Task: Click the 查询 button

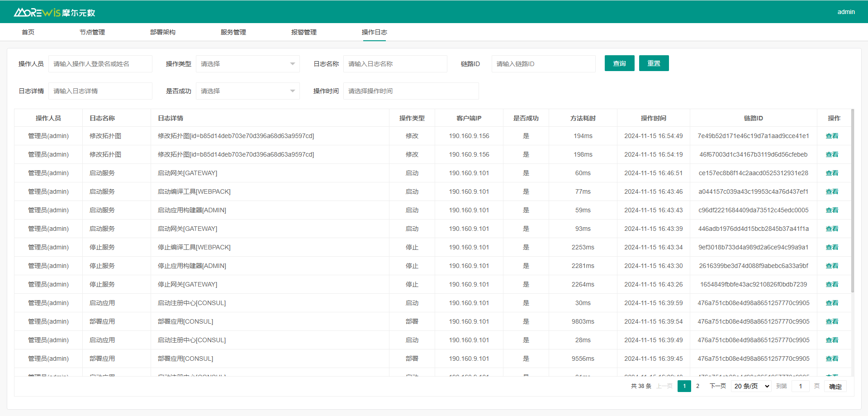Action: [x=619, y=63]
